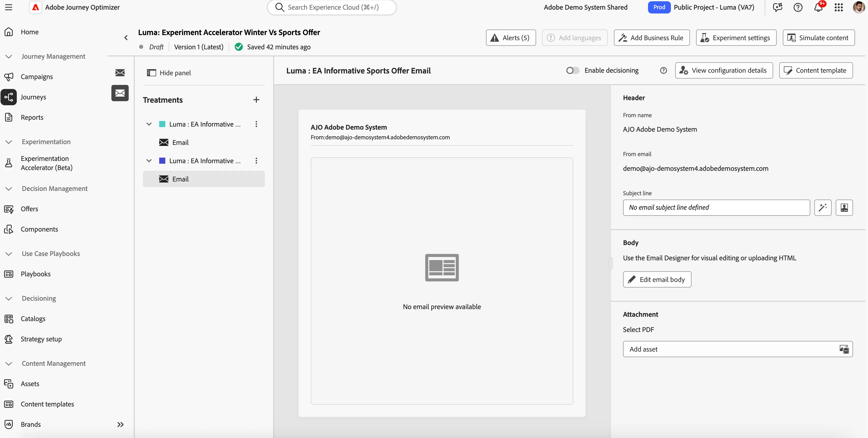Open the hamburger navigation menu
Image resolution: width=868 pixels, height=438 pixels.
(9, 7)
